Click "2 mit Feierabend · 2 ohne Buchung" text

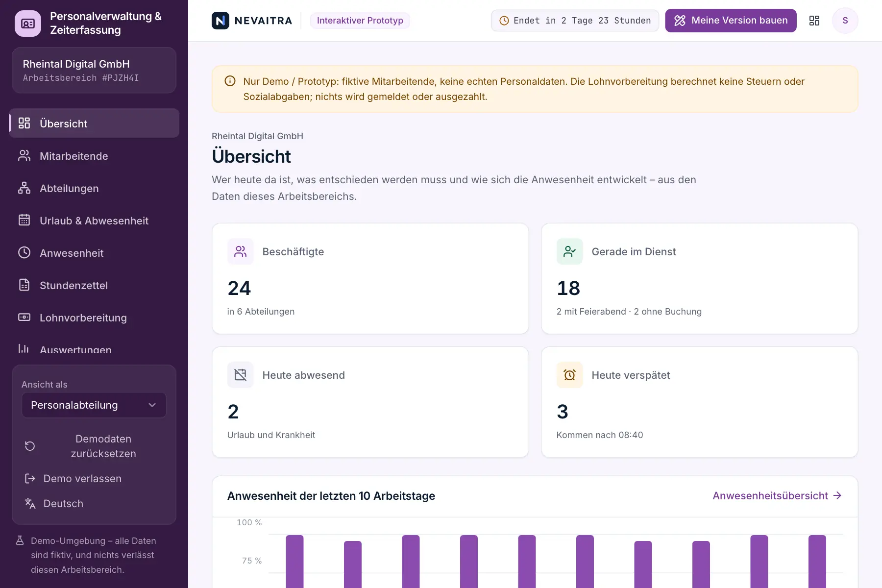point(629,312)
